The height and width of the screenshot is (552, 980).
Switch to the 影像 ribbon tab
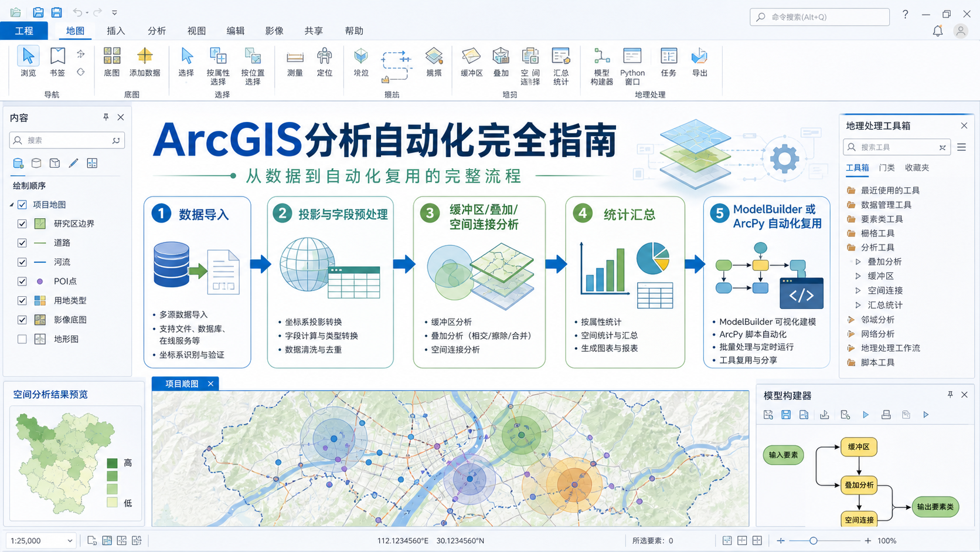click(274, 31)
